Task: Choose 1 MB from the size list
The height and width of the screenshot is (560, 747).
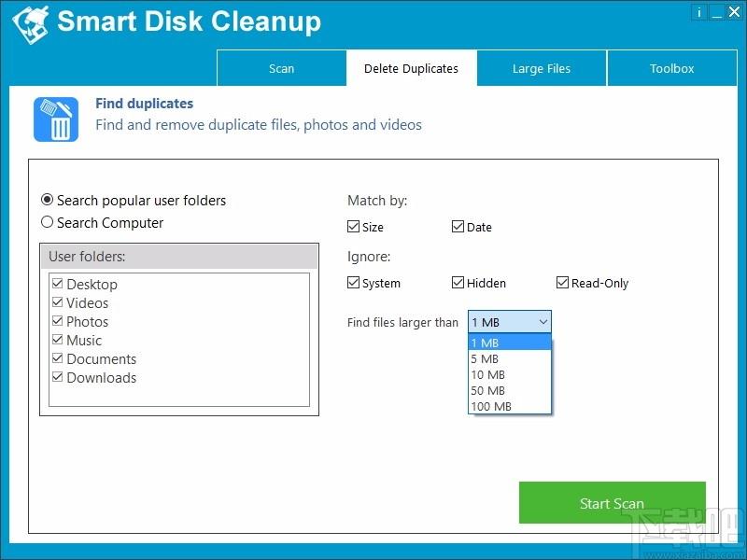Action: (x=510, y=343)
